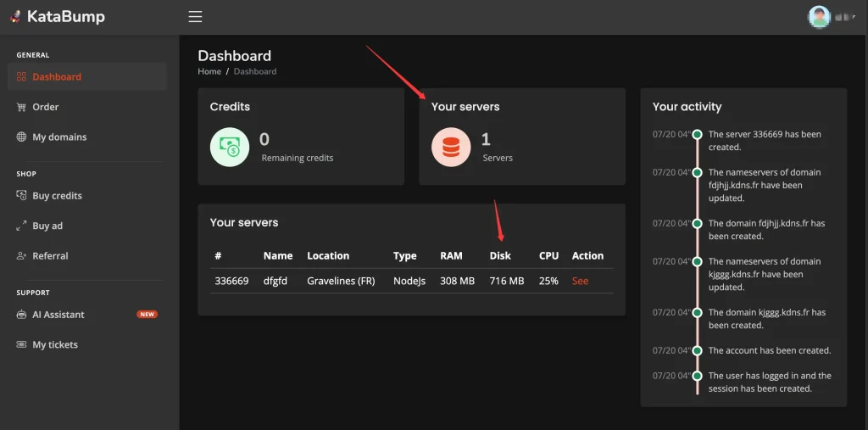Click activity 'domain kjggg.kdns.fr has been created'
The width and height of the screenshot is (868, 430).
[x=766, y=319]
